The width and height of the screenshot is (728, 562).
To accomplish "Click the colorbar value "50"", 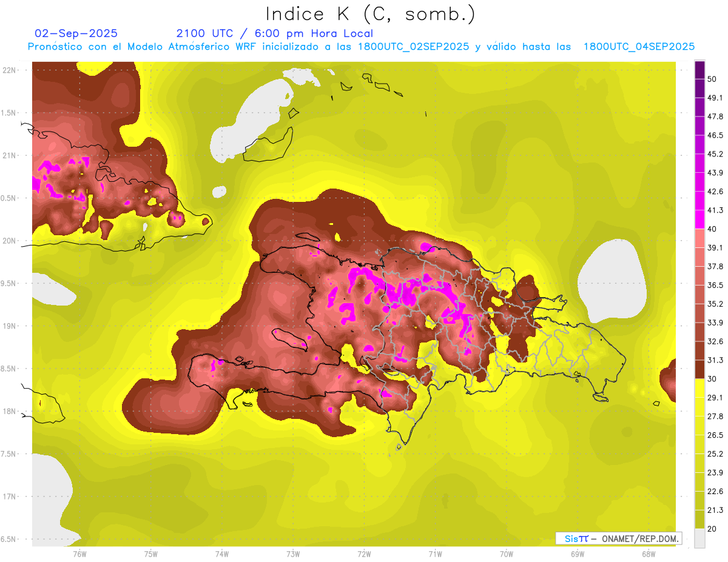I will coord(713,79).
